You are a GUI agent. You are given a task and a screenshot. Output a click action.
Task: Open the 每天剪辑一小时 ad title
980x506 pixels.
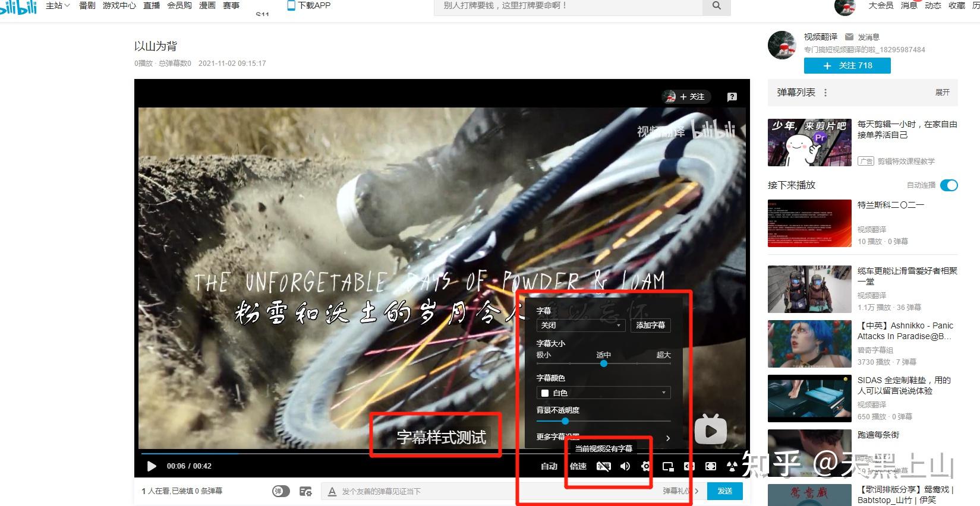[907, 129]
